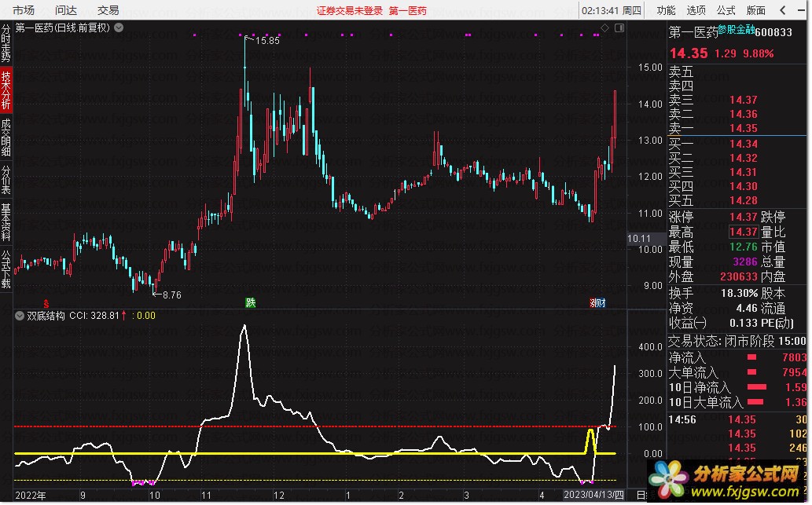Image resolution: width=812 pixels, height=505 pixels.
Task: Click the 卖一 price 14.35
Action: [743, 128]
